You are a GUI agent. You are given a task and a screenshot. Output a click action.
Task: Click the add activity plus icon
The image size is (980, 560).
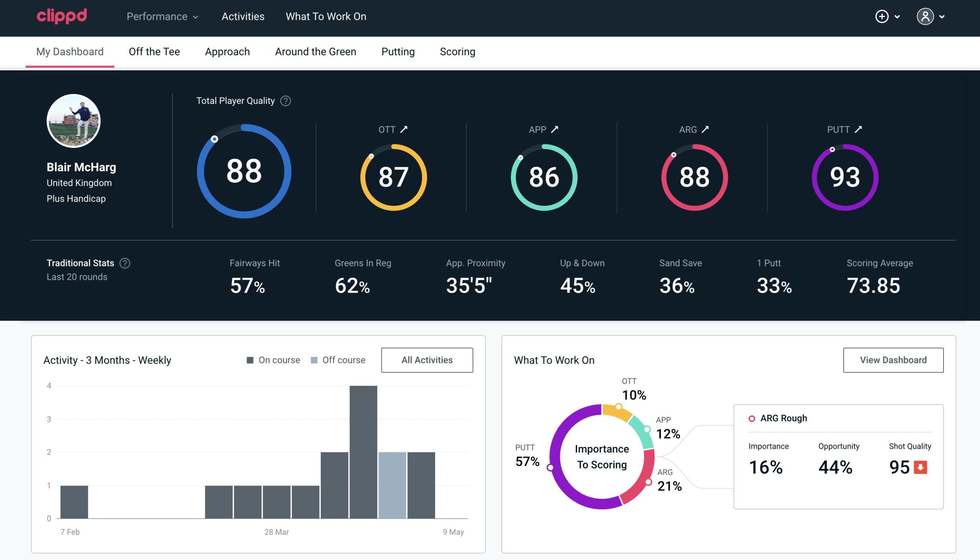[x=883, y=16]
